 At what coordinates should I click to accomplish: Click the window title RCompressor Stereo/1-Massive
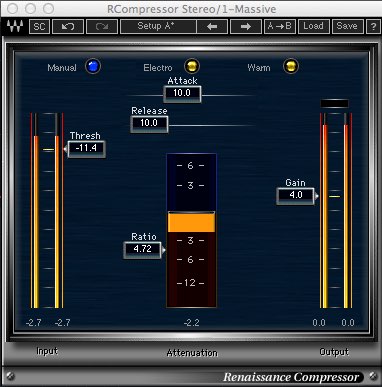coord(191,9)
